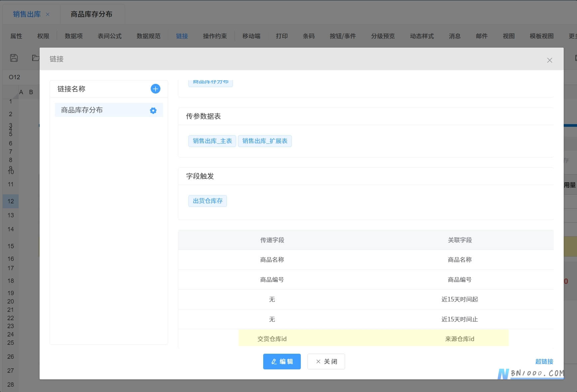Open the 分级预览 menu

tap(383, 36)
